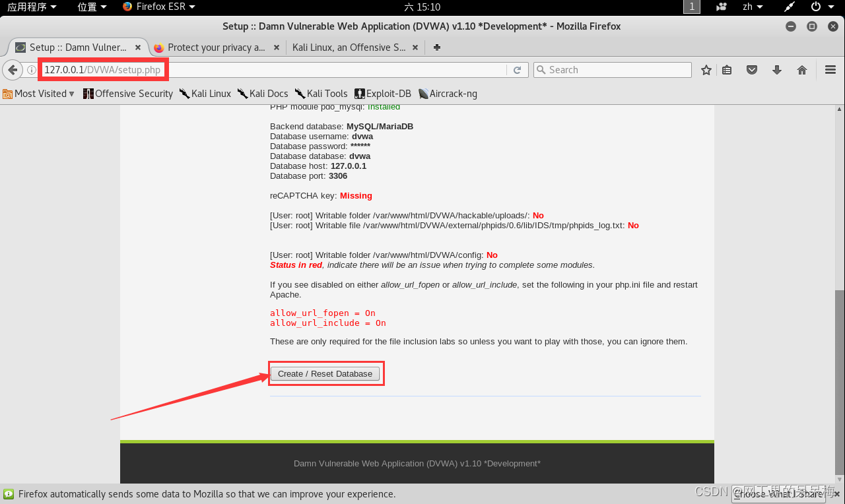
Task: Reload the page with the refresh icon
Action: pos(518,70)
